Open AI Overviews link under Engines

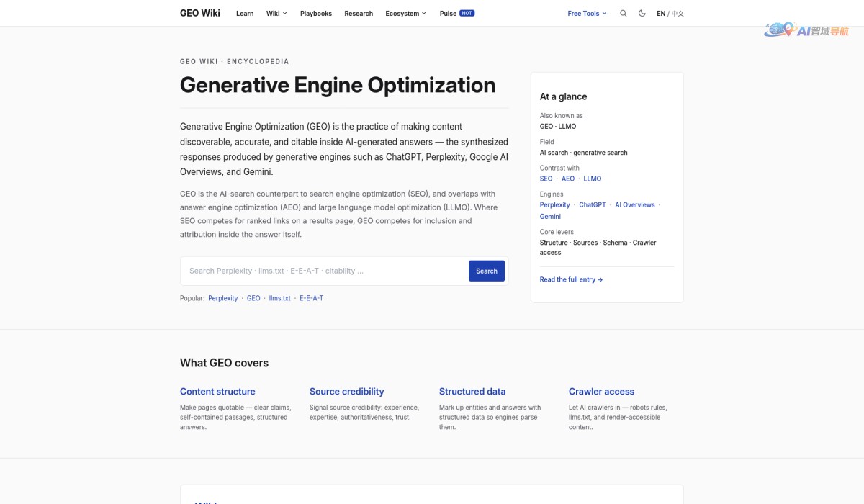pos(635,205)
